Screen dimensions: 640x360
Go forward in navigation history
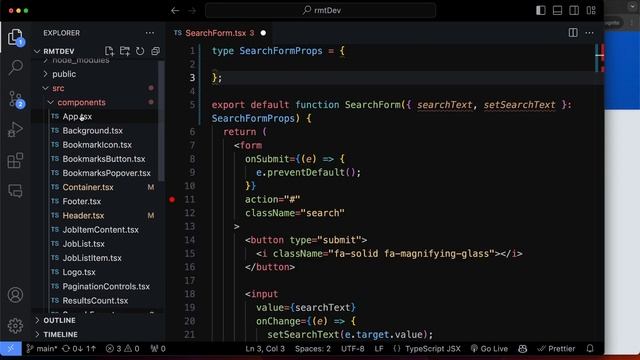192,11
